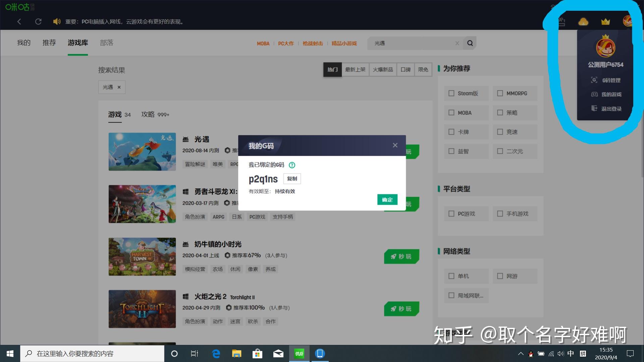
Task: Check the 益智 filter
Action: point(451,151)
